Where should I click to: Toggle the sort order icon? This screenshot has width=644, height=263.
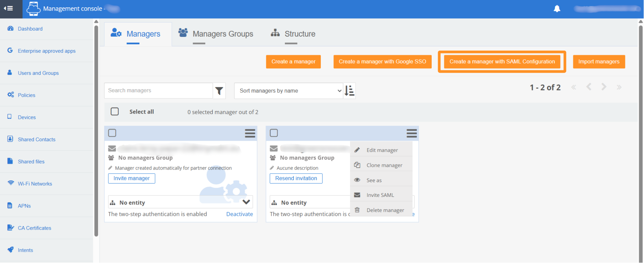pyautogui.click(x=349, y=91)
